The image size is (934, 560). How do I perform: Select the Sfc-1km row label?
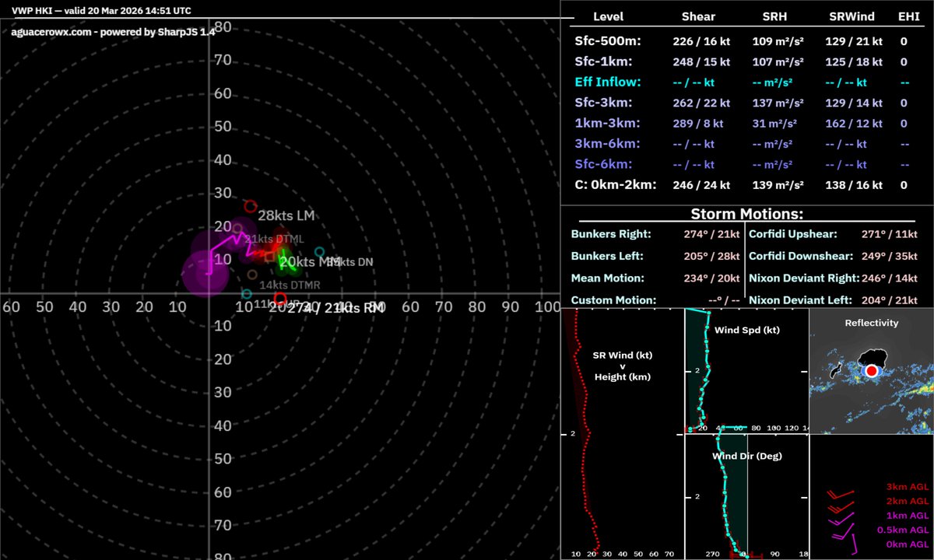pyautogui.click(x=603, y=61)
